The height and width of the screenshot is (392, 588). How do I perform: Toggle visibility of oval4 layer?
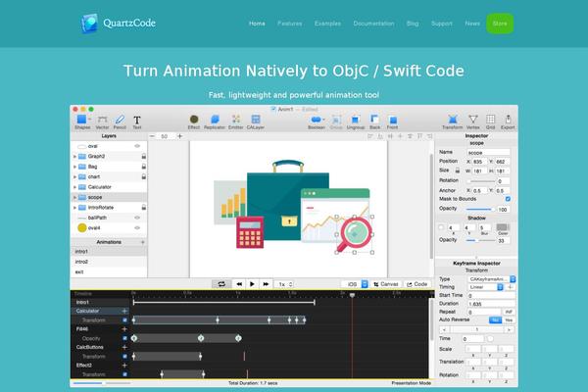(137, 227)
